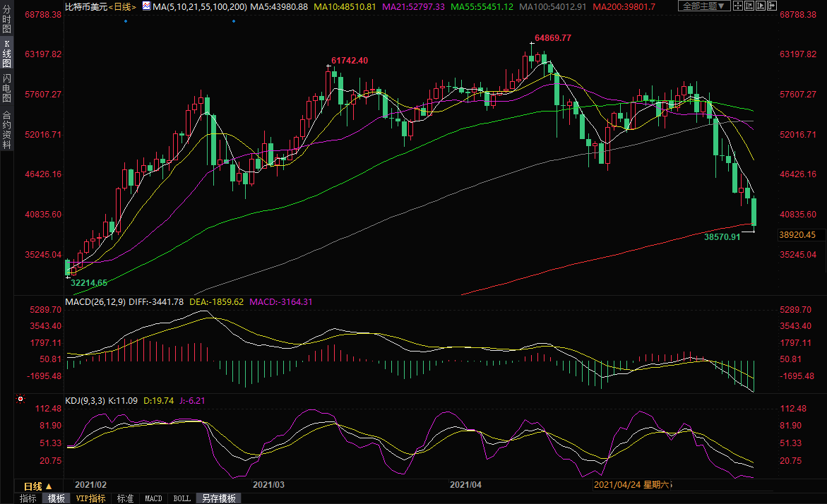Click the MA indicator chart icon

tap(146, 6)
